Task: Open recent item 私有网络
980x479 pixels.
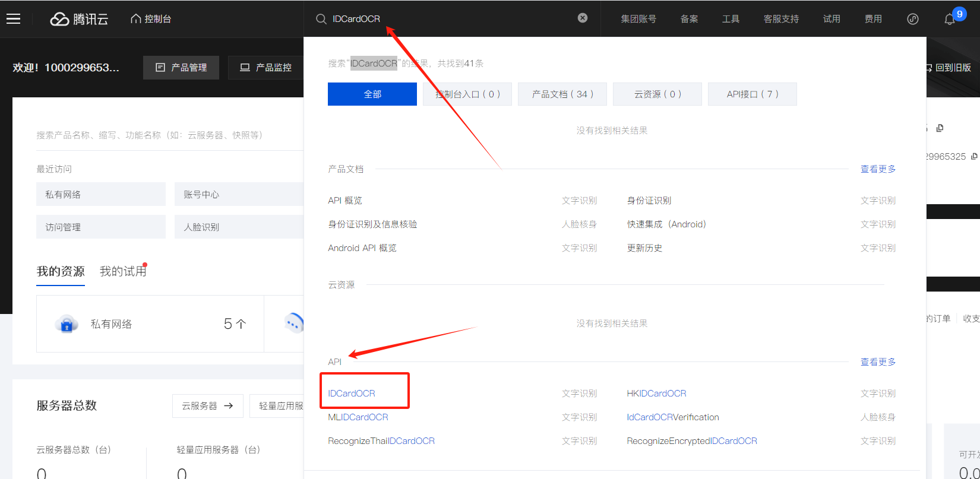Action: pos(101,194)
